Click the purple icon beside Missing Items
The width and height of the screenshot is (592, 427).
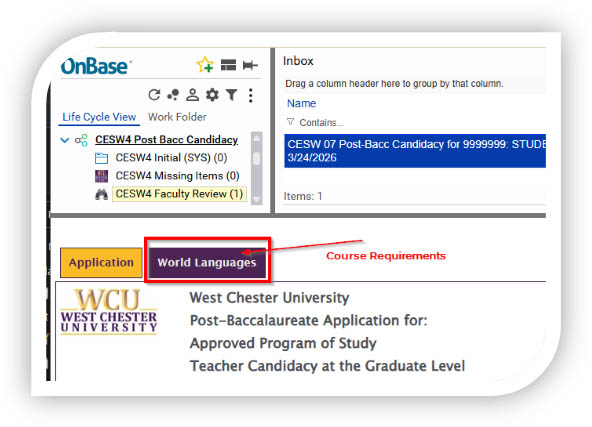pyautogui.click(x=101, y=176)
